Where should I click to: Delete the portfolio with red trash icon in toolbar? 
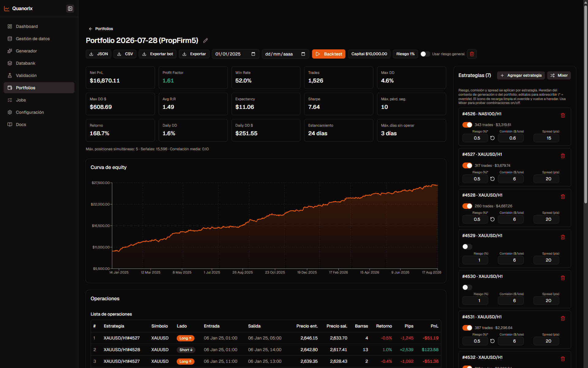(472, 54)
